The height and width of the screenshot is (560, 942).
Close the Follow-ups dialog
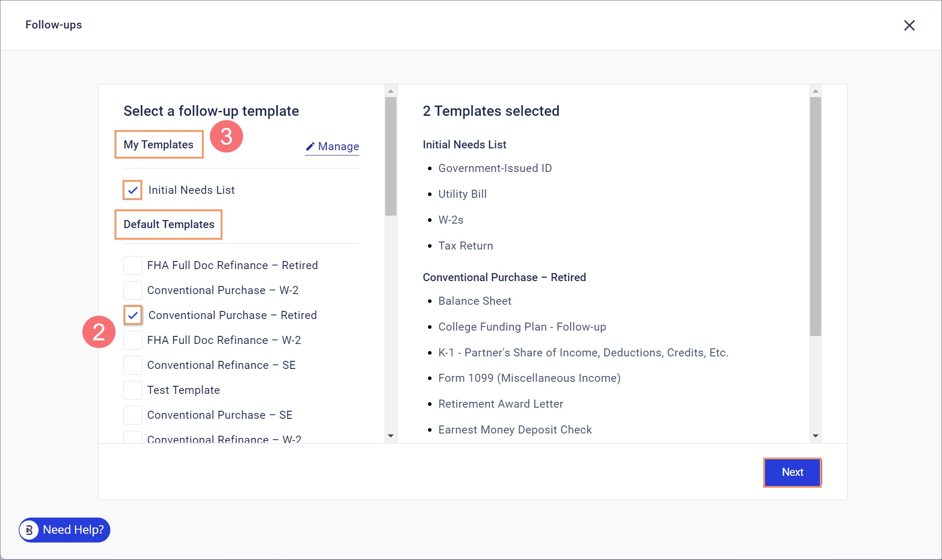pos(909,25)
